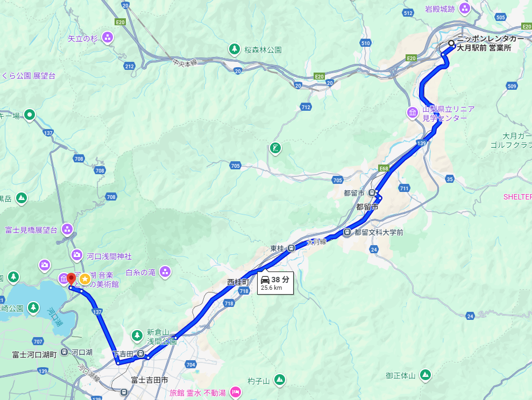Click the 都留文科大学前 station icon

click(347, 232)
